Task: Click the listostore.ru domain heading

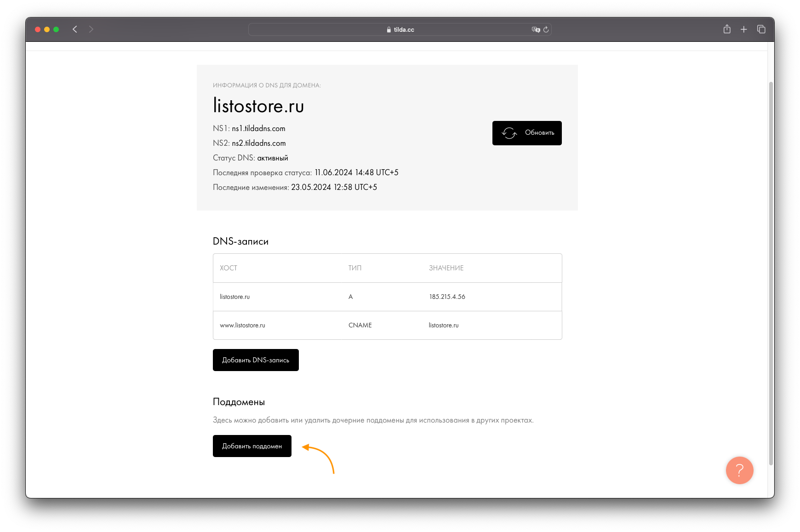Action: (x=258, y=106)
